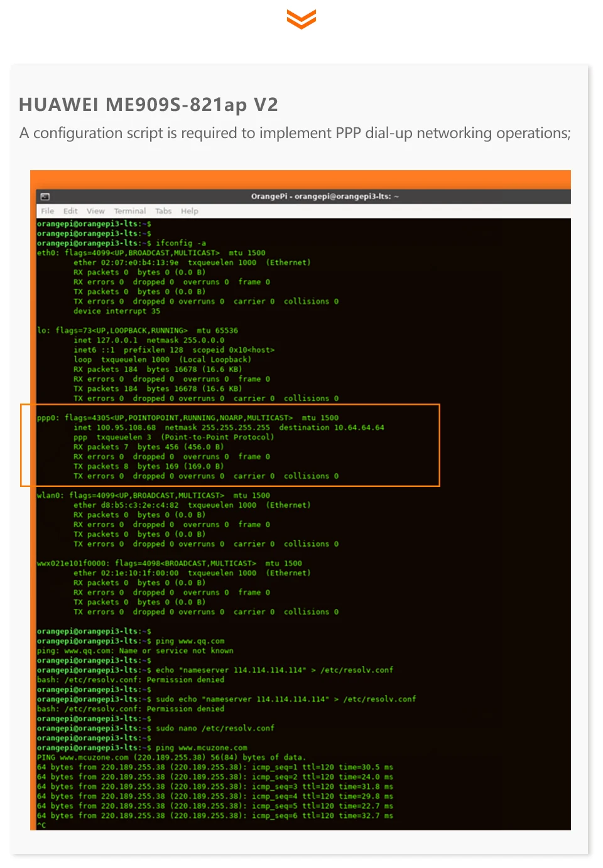Click the wlan0 flags line
Viewport: 603px width, 868px height.
153,496
